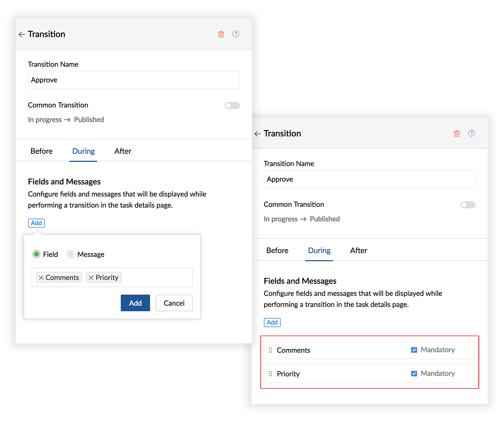Switch to the Before tab in left panel
Viewport: 504px width, 426px height.
point(41,151)
